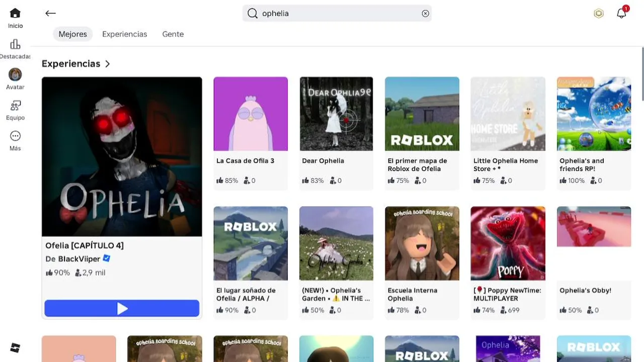Open Little Ophelia Home Store thumbnail
This screenshot has width=644, height=362.
click(508, 114)
